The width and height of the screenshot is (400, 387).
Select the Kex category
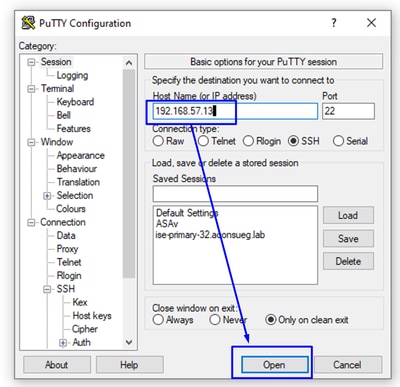coord(80,302)
